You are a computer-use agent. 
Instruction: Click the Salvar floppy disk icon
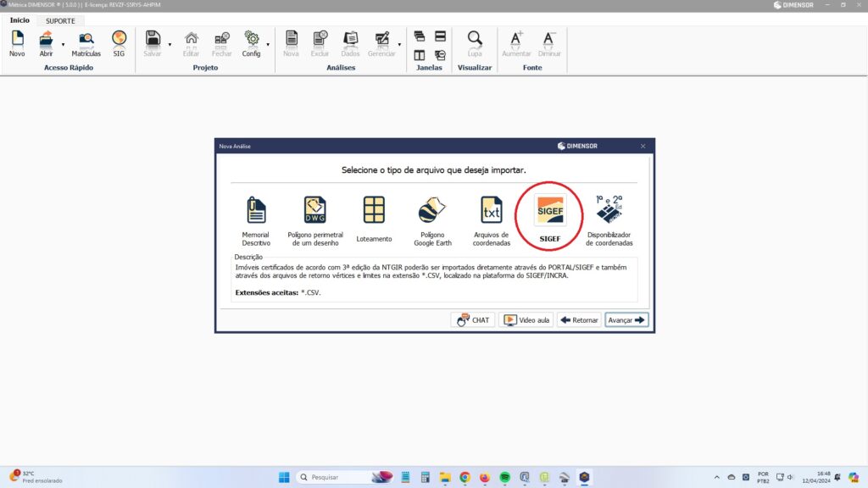tap(153, 44)
